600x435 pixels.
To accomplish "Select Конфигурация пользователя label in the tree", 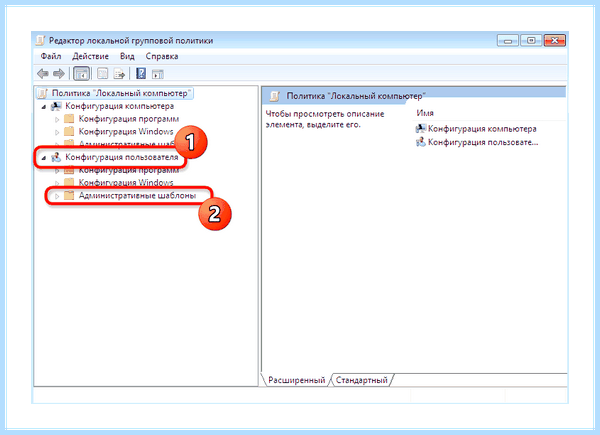I will point(122,157).
